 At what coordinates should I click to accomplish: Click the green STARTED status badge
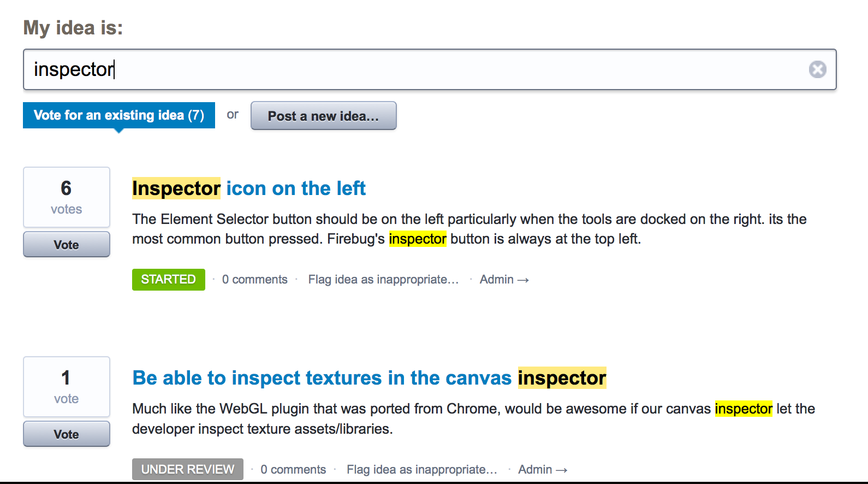pos(169,280)
